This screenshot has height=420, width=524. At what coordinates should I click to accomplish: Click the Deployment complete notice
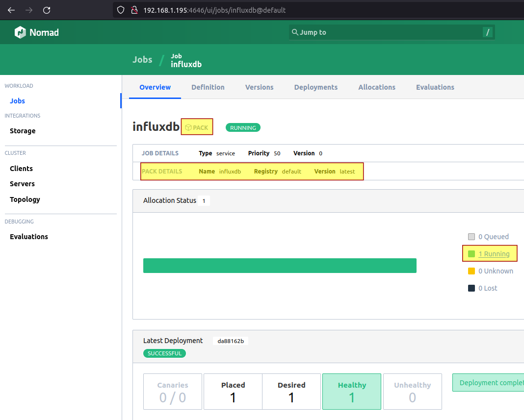pyautogui.click(x=488, y=383)
